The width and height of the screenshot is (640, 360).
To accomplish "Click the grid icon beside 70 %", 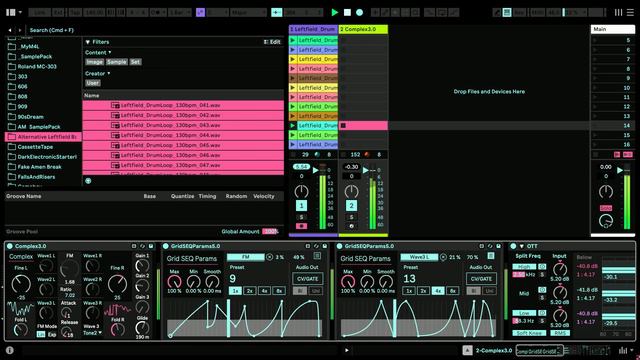I will 491,256.
